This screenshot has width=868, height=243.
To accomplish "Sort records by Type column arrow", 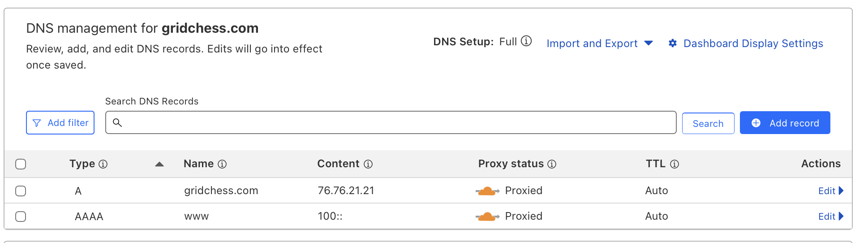I will (159, 164).
